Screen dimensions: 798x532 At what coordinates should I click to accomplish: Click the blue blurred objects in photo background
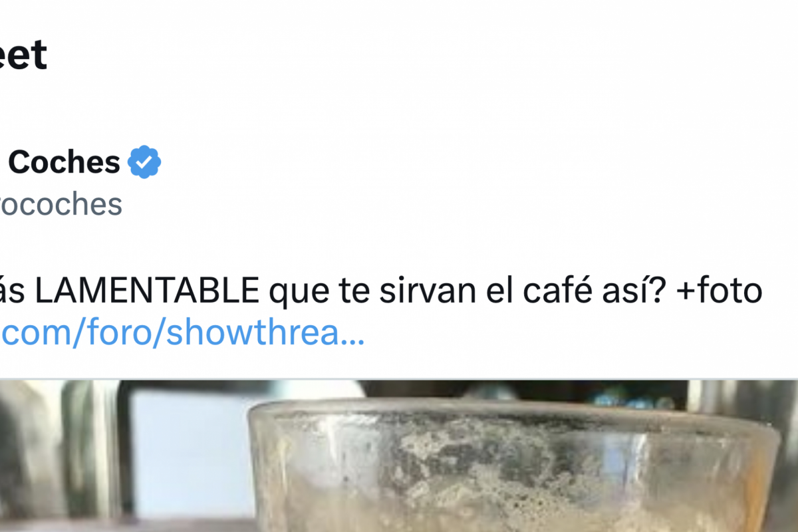pyautogui.click(x=625, y=398)
